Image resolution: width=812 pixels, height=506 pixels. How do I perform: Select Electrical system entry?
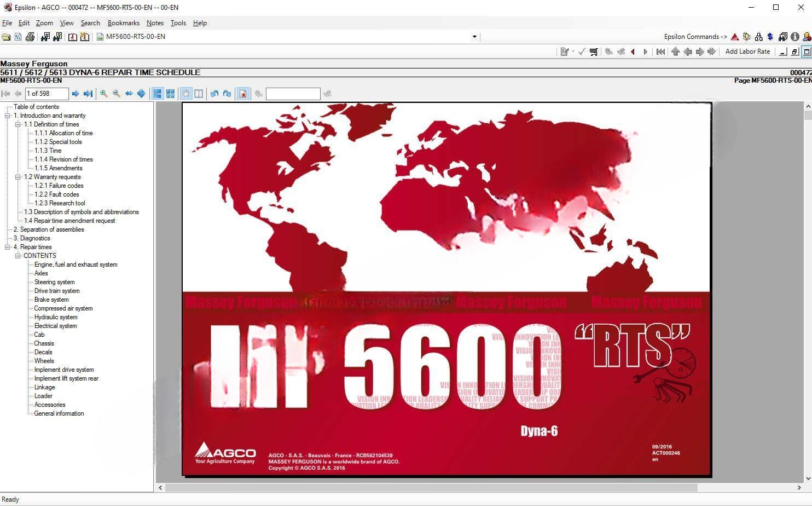(55, 326)
